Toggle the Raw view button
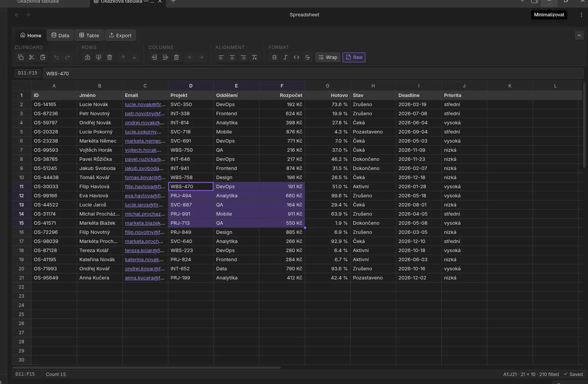The height and width of the screenshot is (384, 588). [x=354, y=57]
